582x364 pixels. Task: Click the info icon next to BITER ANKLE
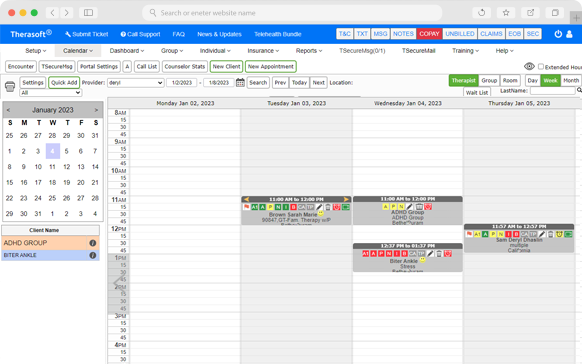point(93,255)
